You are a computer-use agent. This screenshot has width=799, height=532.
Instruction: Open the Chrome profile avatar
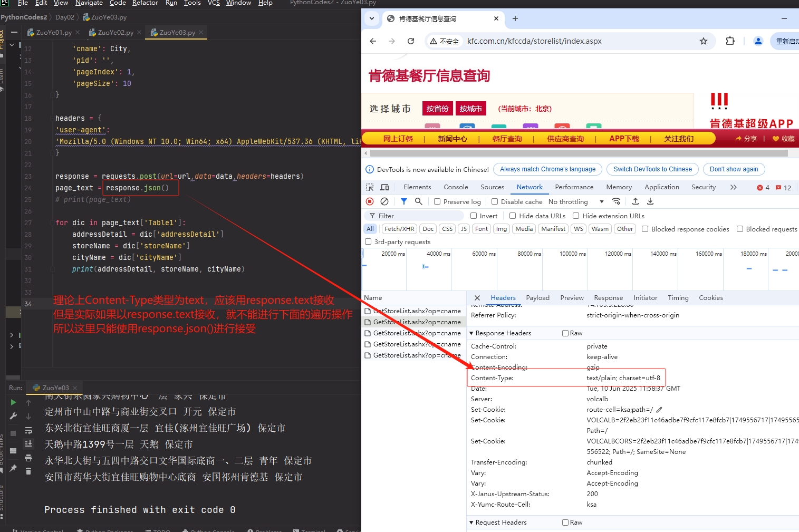click(758, 41)
